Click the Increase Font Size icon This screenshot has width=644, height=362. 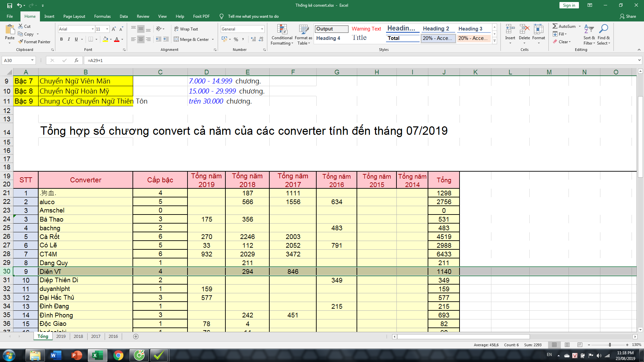coord(114,29)
